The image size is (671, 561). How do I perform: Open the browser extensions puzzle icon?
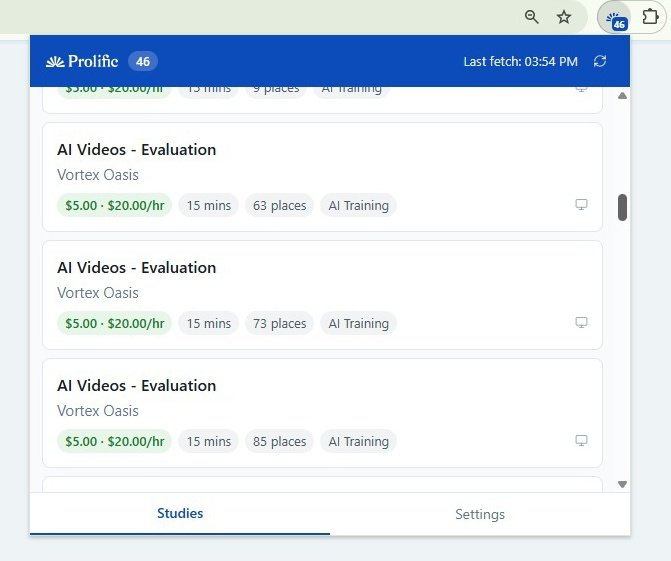pyautogui.click(x=650, y=17)
